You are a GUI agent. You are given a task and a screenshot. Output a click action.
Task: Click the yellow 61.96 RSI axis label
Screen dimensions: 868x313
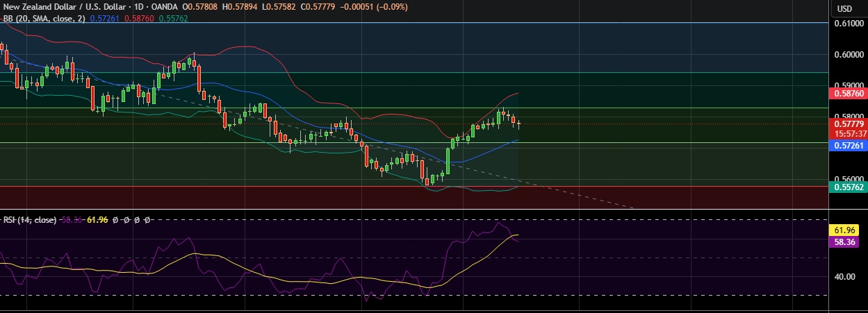click(848, 228)
